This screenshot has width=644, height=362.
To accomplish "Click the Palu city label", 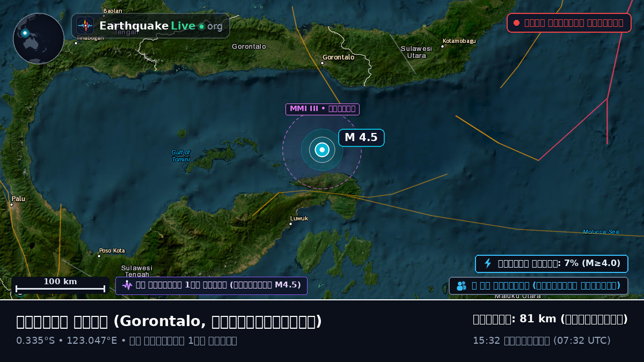I will (18, 199).
